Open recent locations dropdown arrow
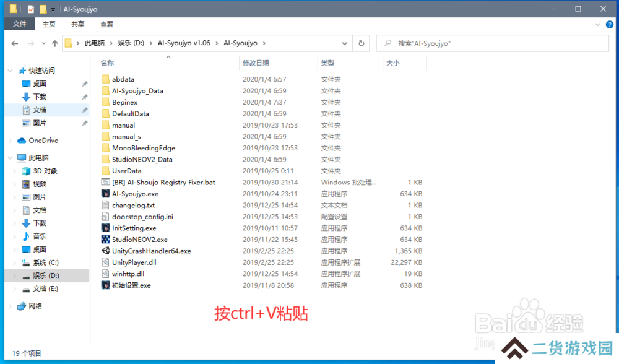 (x=43, y=43)
